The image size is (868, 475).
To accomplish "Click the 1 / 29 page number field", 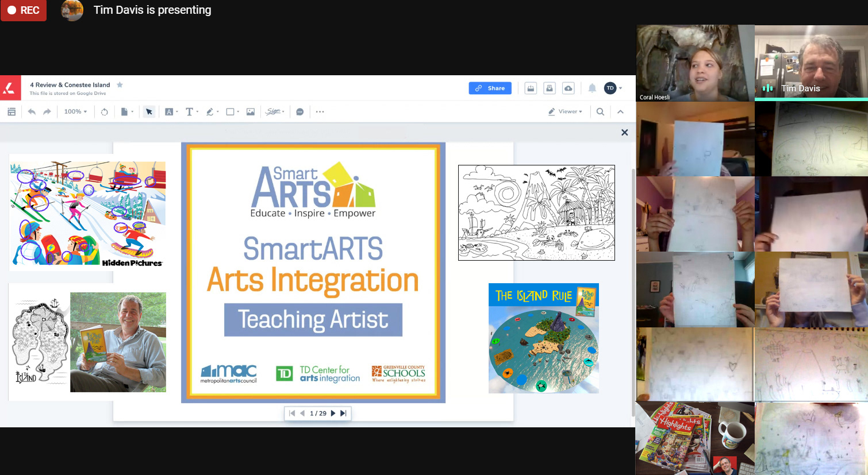I will (x=318, y=413).
